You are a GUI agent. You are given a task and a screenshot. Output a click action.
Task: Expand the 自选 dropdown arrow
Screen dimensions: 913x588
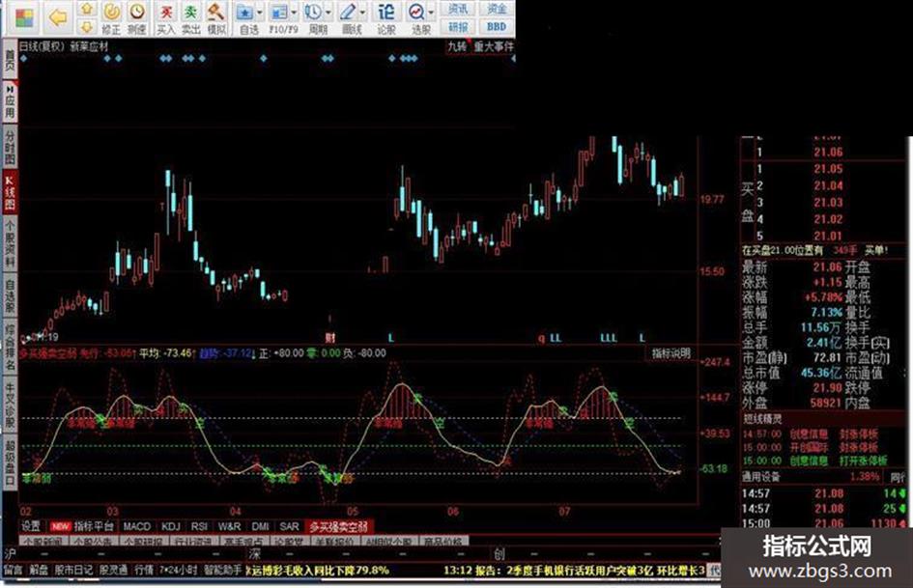(259, 13)
